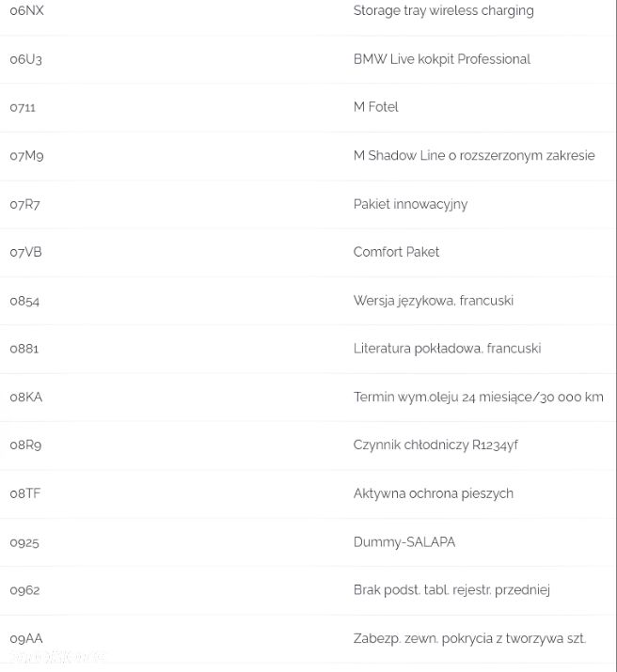Click the Dummy-SALAPA entry
Image resolution: width=617 pixels, height=672 pixels.
403,542
